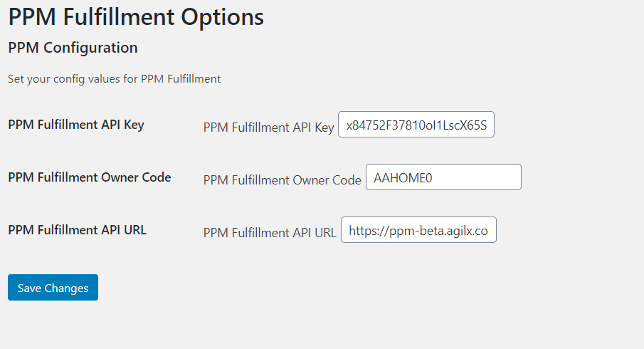Click the PPM Configuration section heading
644x349 pixels.
click(x=73, y=48)
